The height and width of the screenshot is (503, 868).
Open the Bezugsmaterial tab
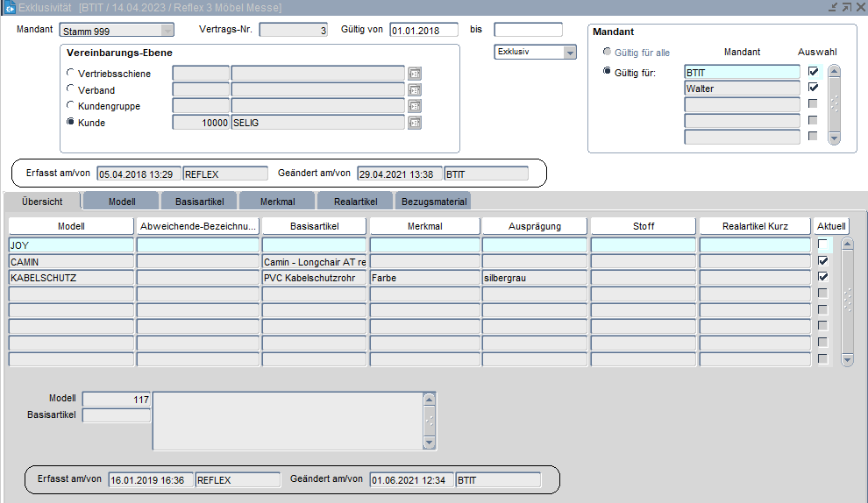[x=432, y=202]
